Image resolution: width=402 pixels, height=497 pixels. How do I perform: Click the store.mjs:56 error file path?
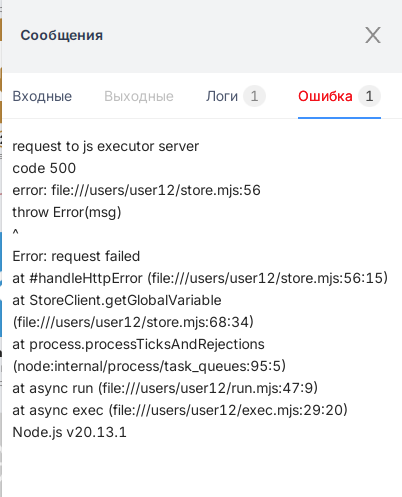(x=156, y=190)
